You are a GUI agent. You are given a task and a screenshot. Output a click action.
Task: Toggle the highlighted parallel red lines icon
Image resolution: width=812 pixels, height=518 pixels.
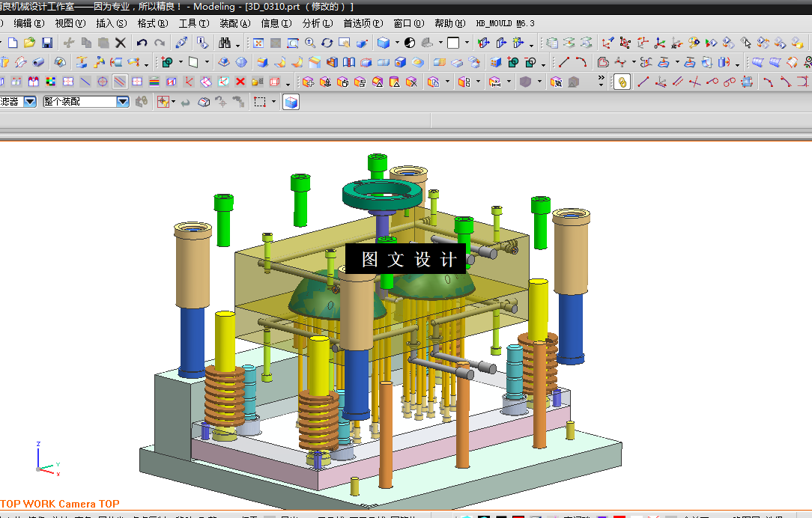coord(120,82)
